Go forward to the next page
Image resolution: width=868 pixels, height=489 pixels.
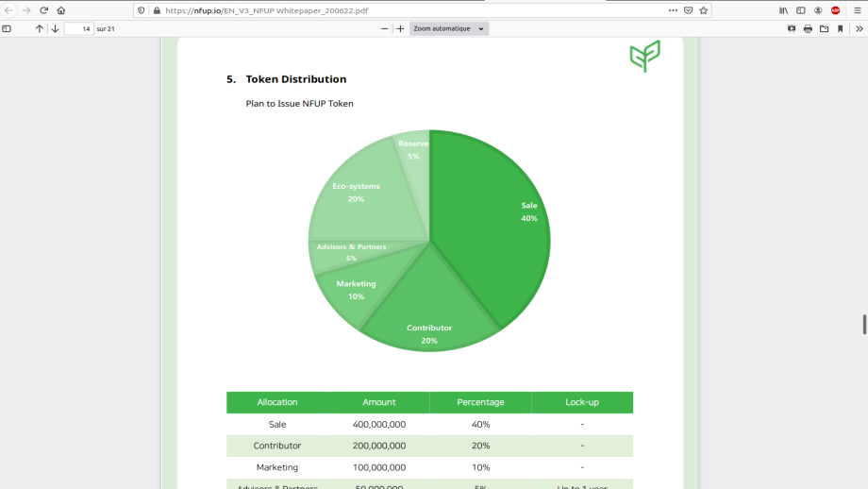(x=26, y=10)
